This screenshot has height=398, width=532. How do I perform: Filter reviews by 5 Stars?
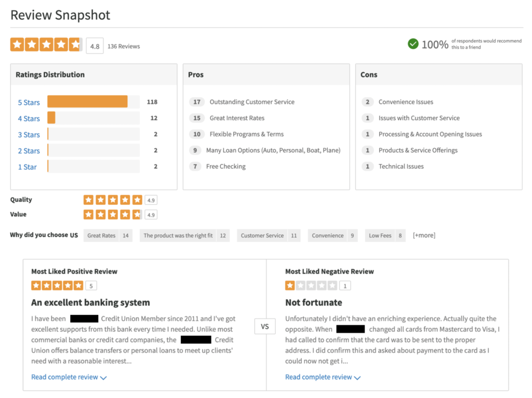coord(29,102)
